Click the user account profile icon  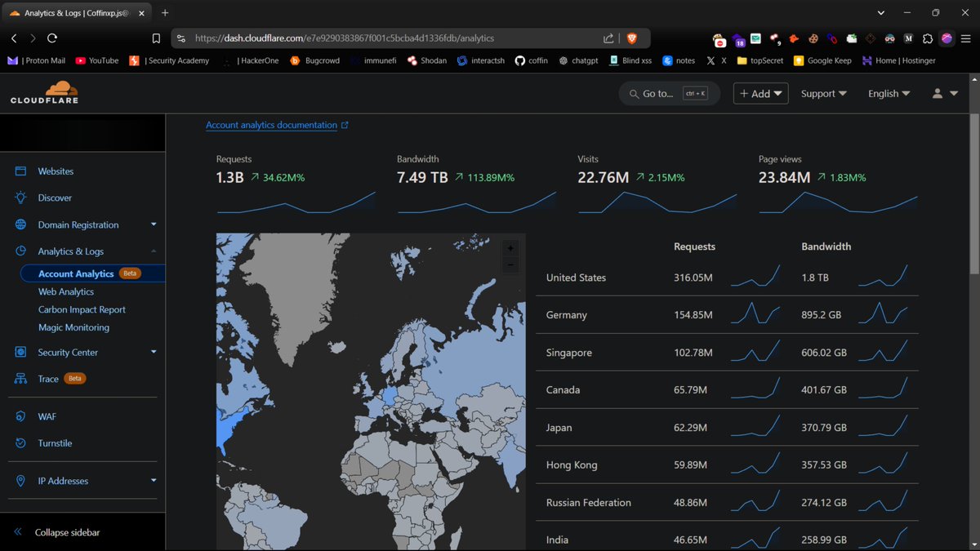click(x=938, y=94)
